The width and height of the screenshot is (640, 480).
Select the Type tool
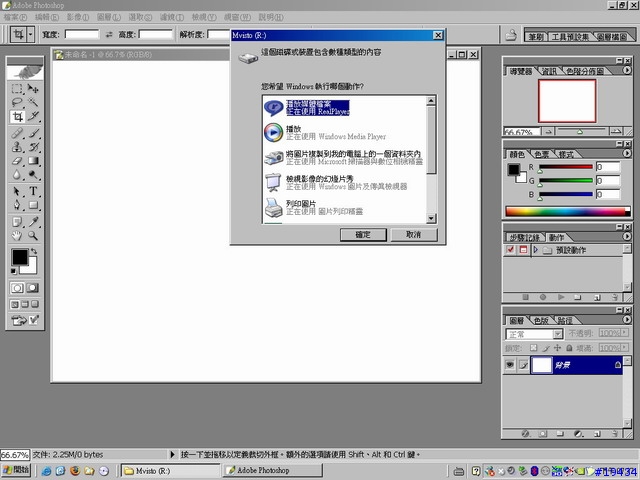33,191
